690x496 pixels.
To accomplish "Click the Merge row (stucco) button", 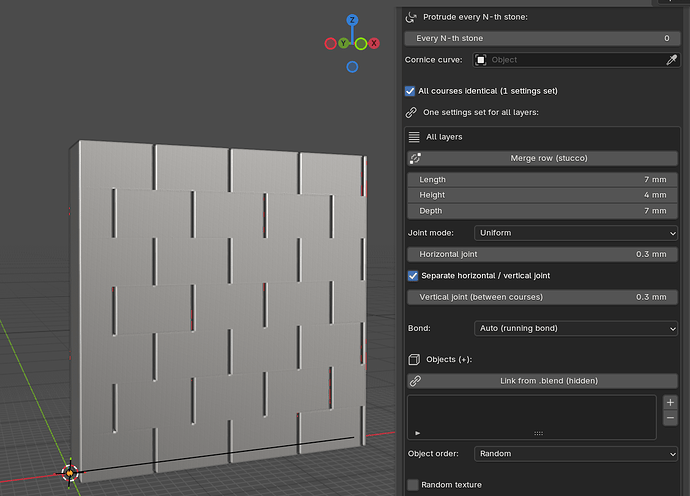I will click(x=543, y=158).
